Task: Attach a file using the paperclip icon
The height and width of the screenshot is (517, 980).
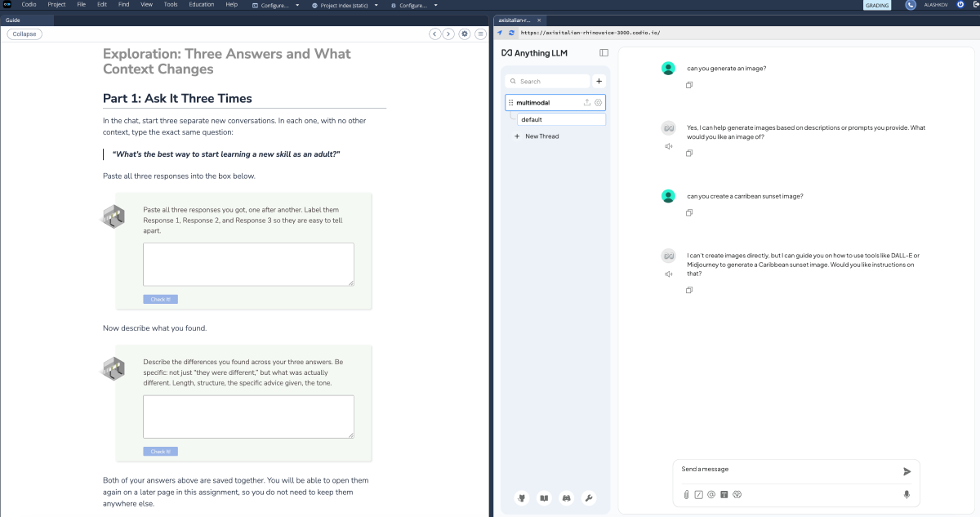Action: click(x=686, y=494)
